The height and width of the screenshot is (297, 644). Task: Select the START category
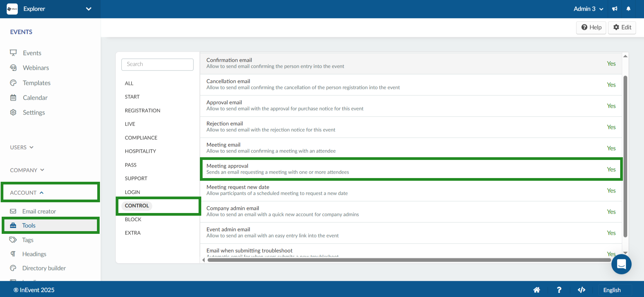tap(132, 97)
